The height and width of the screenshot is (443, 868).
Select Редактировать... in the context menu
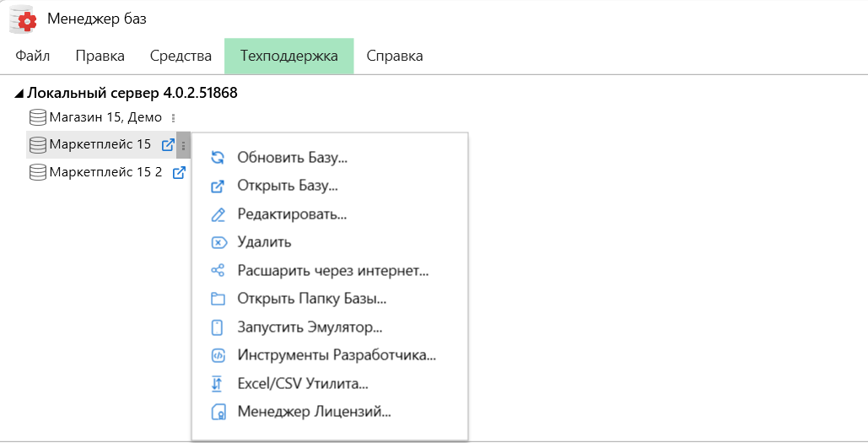click(330, 214)
